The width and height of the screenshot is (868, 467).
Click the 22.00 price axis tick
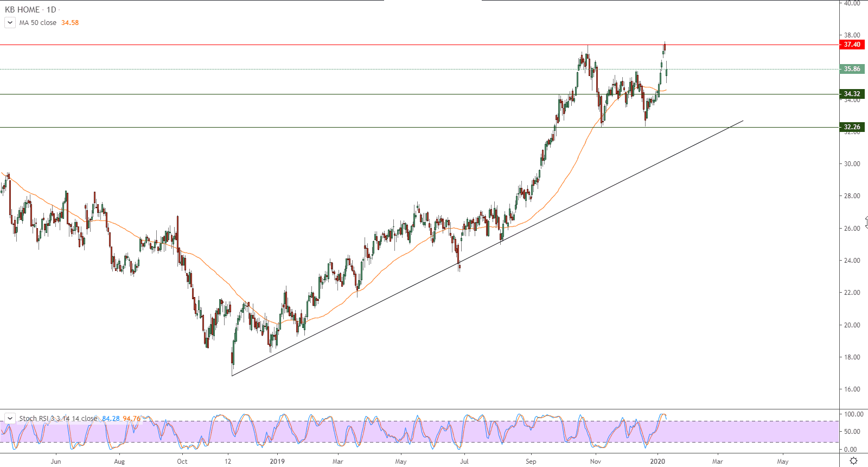coord(852,293)
